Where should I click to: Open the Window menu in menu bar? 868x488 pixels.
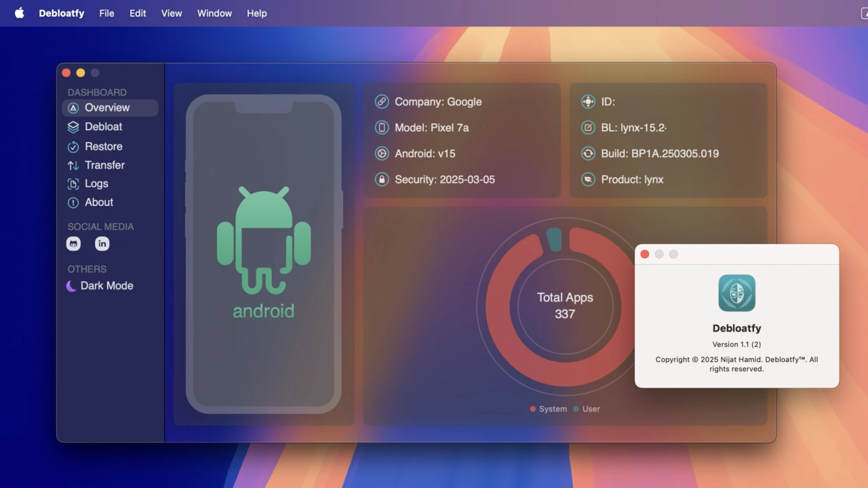214,13
